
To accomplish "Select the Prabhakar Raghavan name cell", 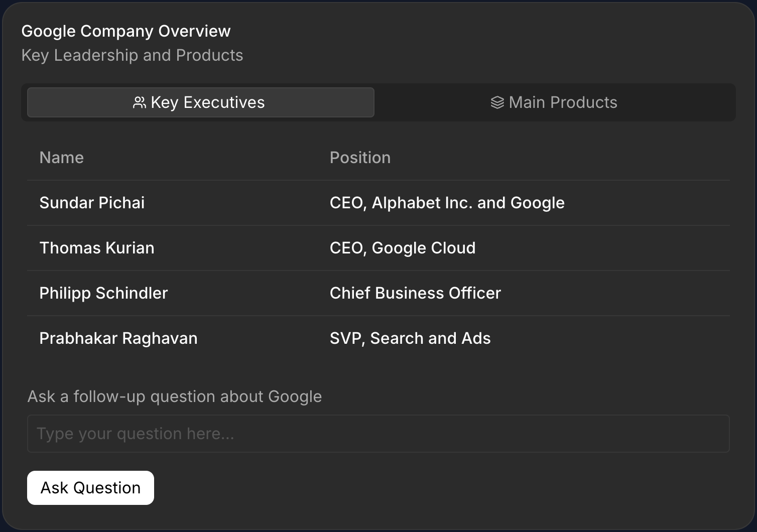I will [x=118, y=338].
